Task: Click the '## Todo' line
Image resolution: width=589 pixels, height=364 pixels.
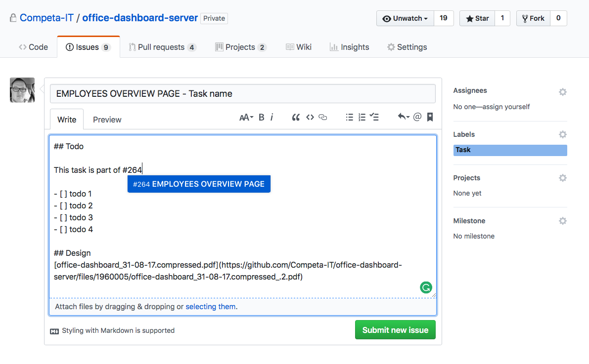Action: click(x=69, y=146)
